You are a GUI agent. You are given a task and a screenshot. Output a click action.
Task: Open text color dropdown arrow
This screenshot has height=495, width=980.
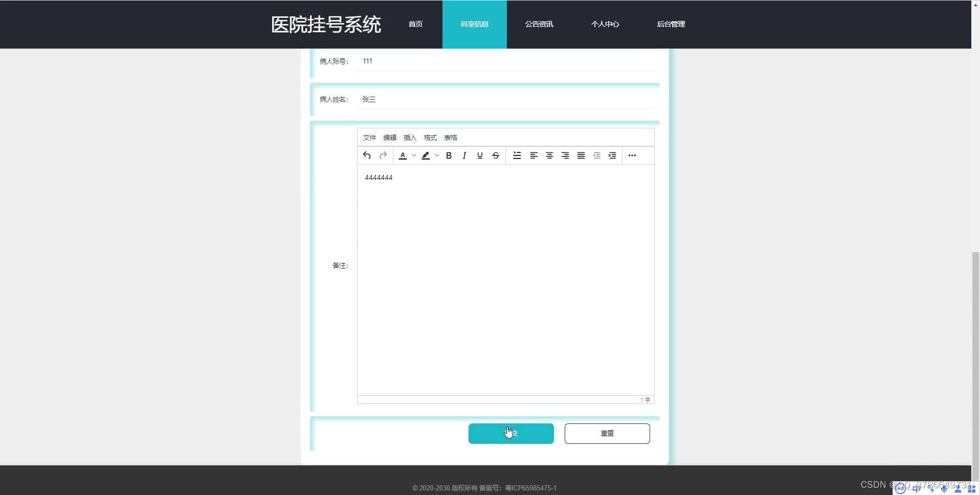click(x=414, y=155)
